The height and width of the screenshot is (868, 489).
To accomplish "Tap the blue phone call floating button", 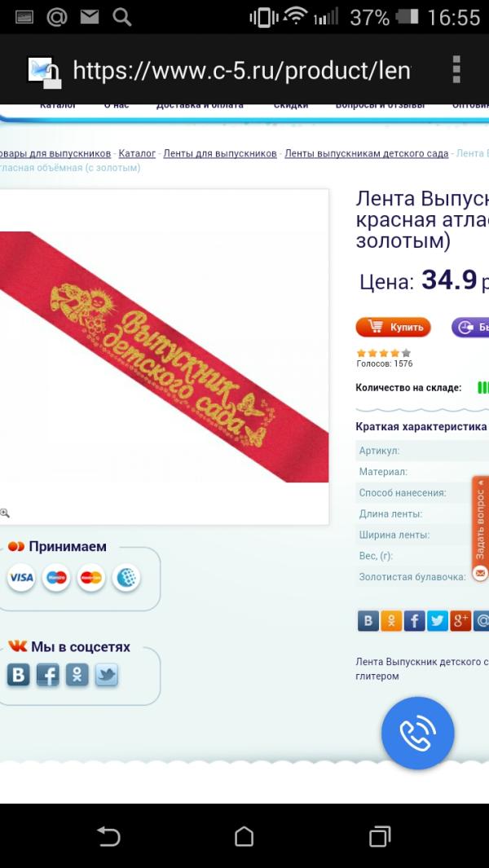I will coord(417,733).
